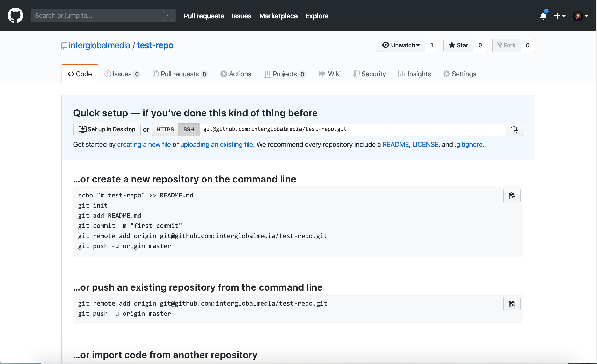Click the creating a new file link

[x=144, y=145]
